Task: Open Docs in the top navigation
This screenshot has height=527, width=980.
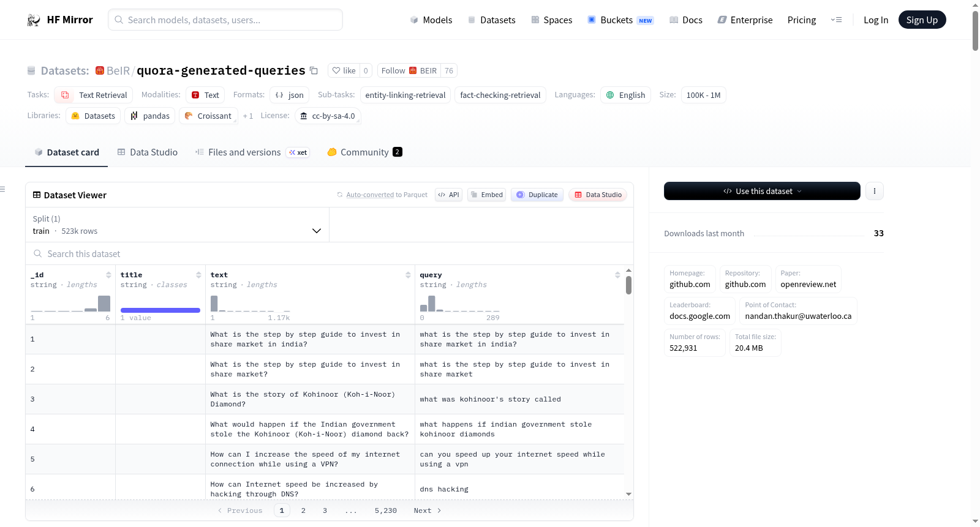Action: (x=685, y=20)
